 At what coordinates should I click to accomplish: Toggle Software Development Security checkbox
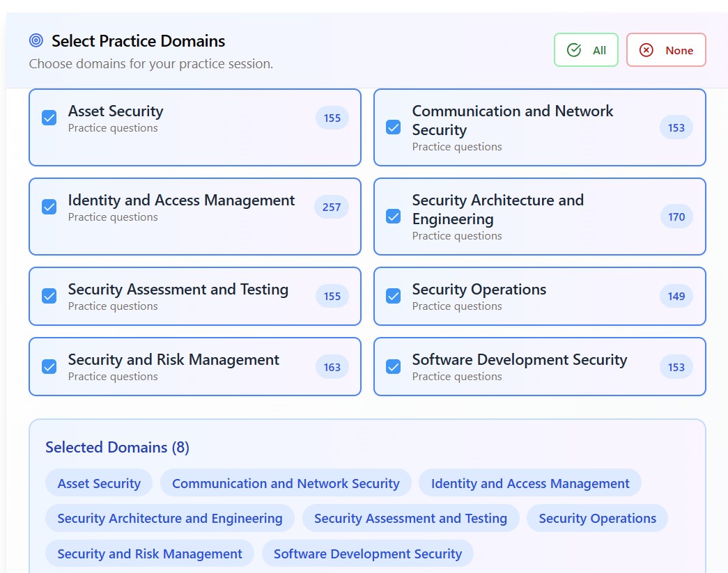[393, 366]
